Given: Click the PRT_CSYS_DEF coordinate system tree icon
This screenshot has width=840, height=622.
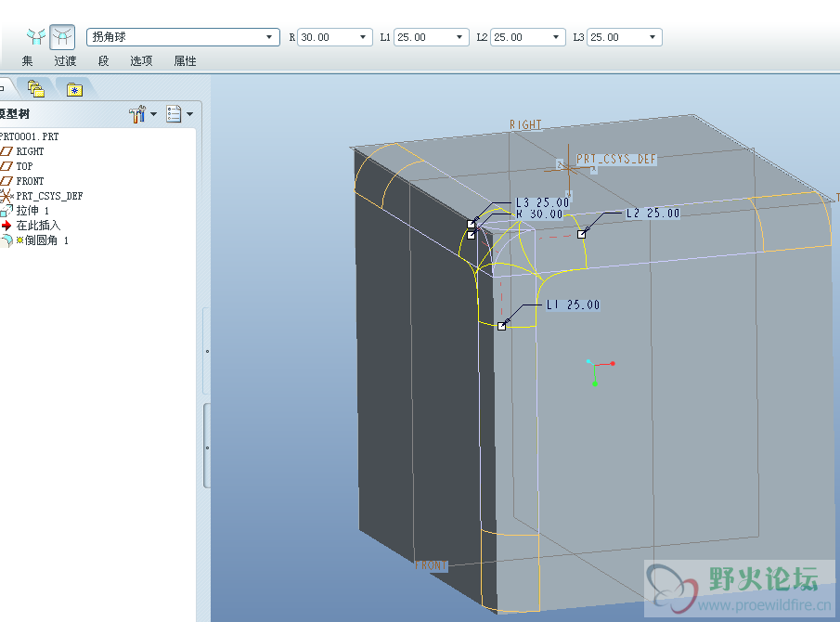Looking at the screenshot, I should (x=6, y=196).
